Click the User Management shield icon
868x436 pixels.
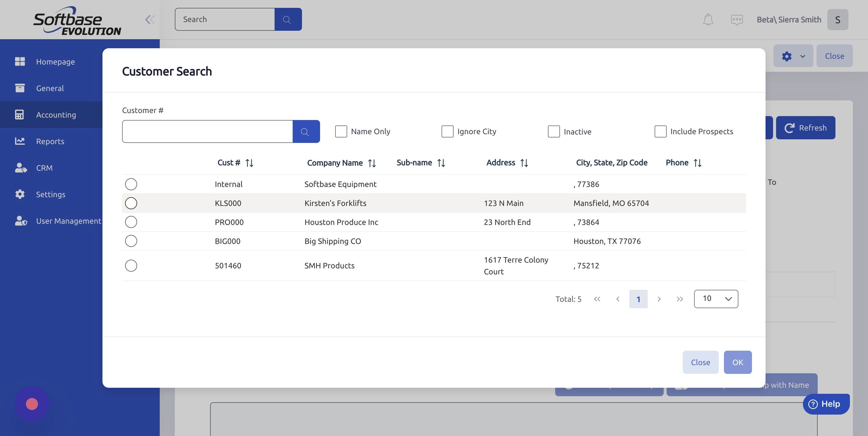click(21, 221)
